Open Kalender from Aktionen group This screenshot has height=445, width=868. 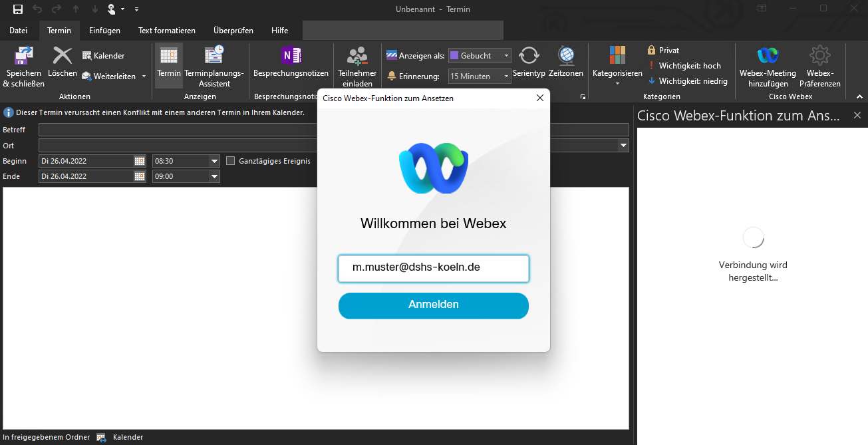coord(103,56)
